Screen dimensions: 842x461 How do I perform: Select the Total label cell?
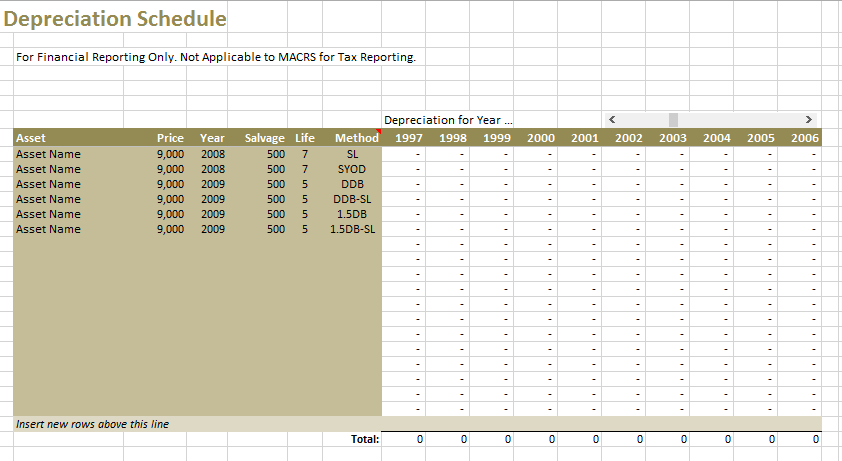tap(364, 439)
